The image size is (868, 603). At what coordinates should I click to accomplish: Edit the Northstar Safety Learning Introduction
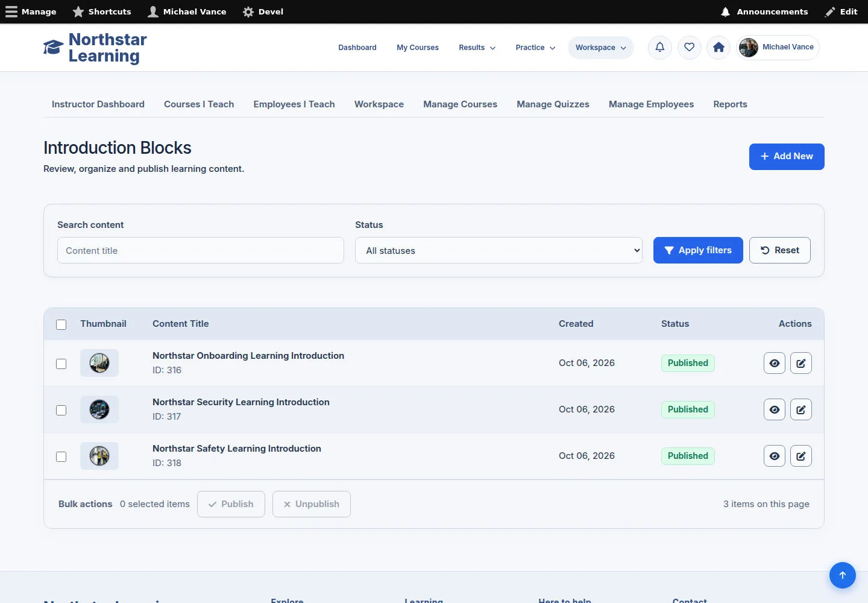tap(801, 456)
